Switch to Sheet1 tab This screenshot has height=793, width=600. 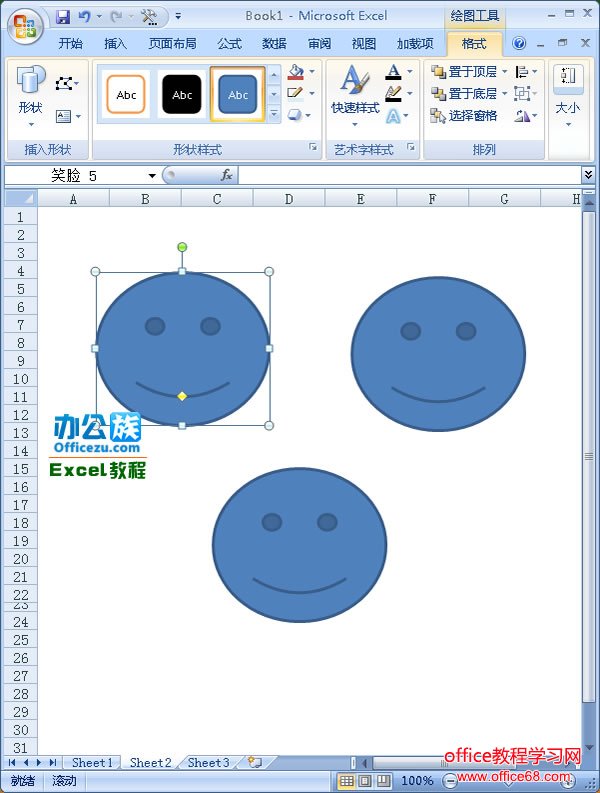[x=92, y=762]
